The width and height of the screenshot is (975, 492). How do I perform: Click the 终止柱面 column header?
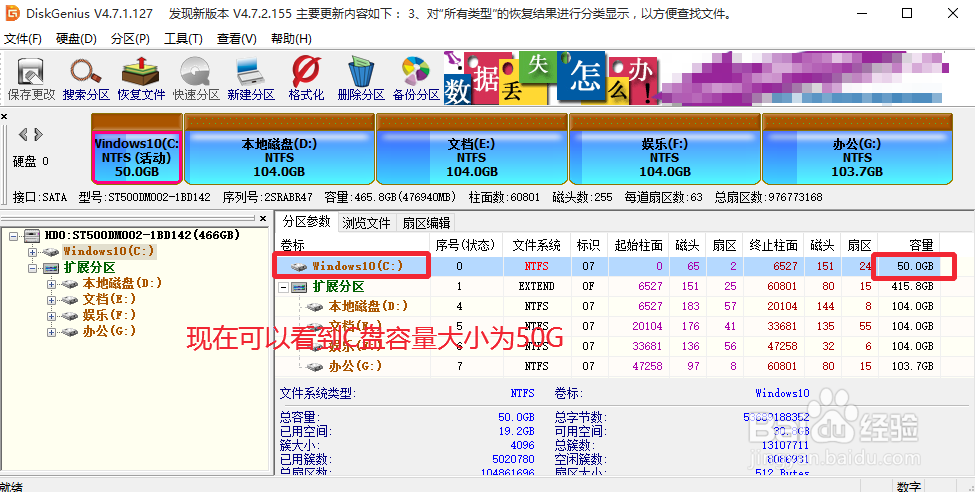click(x=773, y=245)
